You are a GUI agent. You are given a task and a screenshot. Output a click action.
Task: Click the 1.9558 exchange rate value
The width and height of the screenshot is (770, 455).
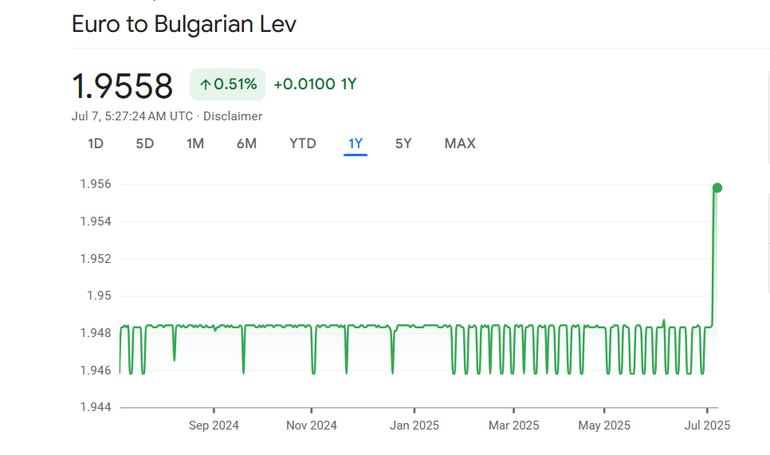(122, 85)
